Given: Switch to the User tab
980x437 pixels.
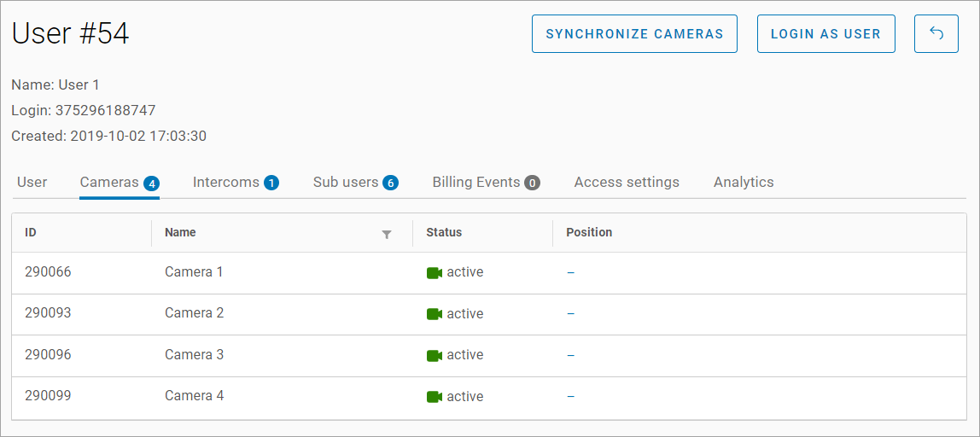Looking at the screenshot, I should coord(32,182).
